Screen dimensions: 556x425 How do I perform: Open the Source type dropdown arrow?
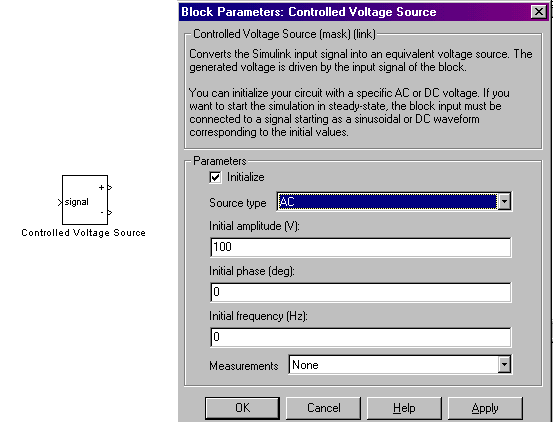pos(504,202)
